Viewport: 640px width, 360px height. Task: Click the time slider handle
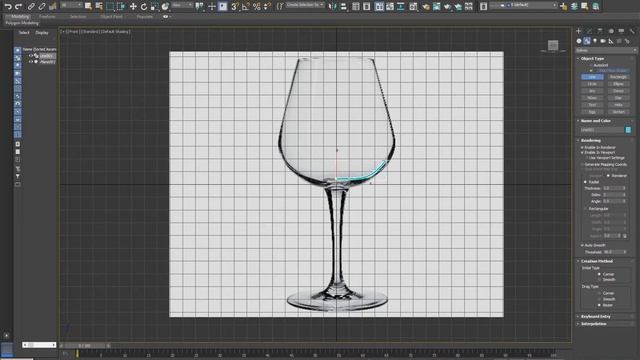[84, 346]
